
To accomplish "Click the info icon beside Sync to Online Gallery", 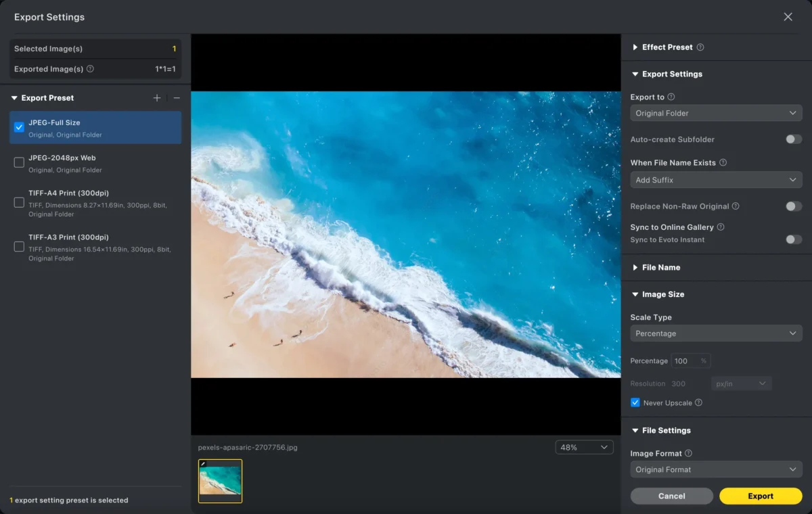I will (721, 227).
